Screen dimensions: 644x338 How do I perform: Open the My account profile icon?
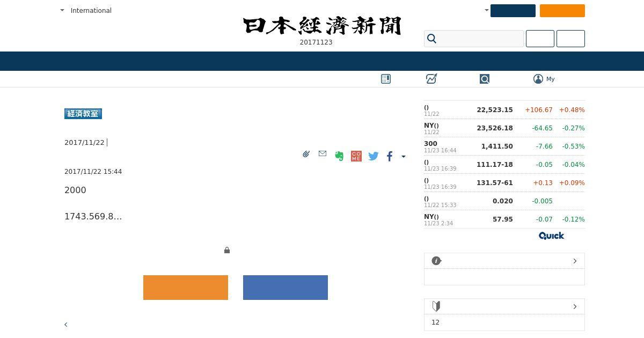tap(538, 79)
